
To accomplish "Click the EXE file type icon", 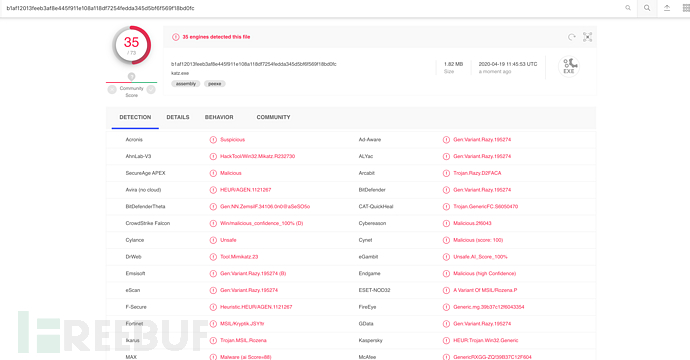I will (569, 66).
